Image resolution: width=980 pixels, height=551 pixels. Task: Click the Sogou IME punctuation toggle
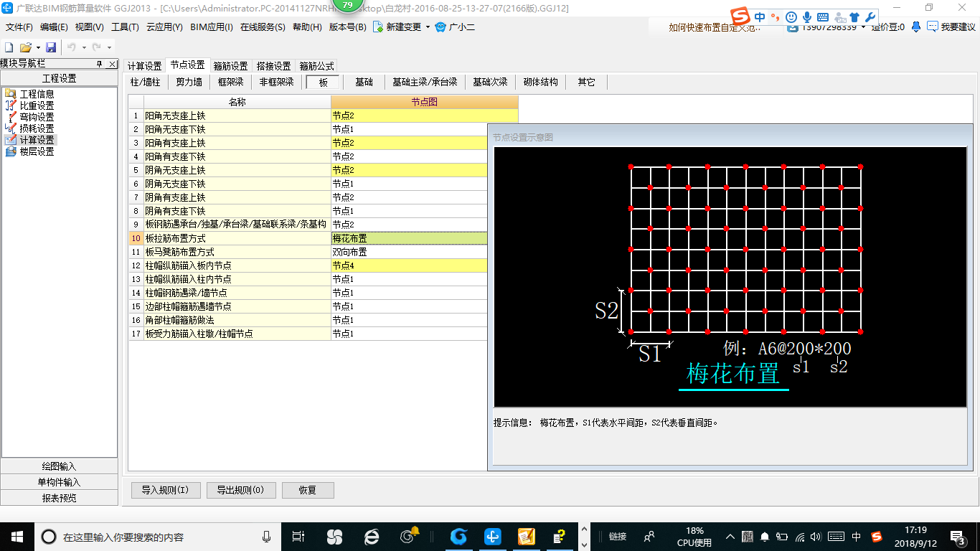(776, 17)
